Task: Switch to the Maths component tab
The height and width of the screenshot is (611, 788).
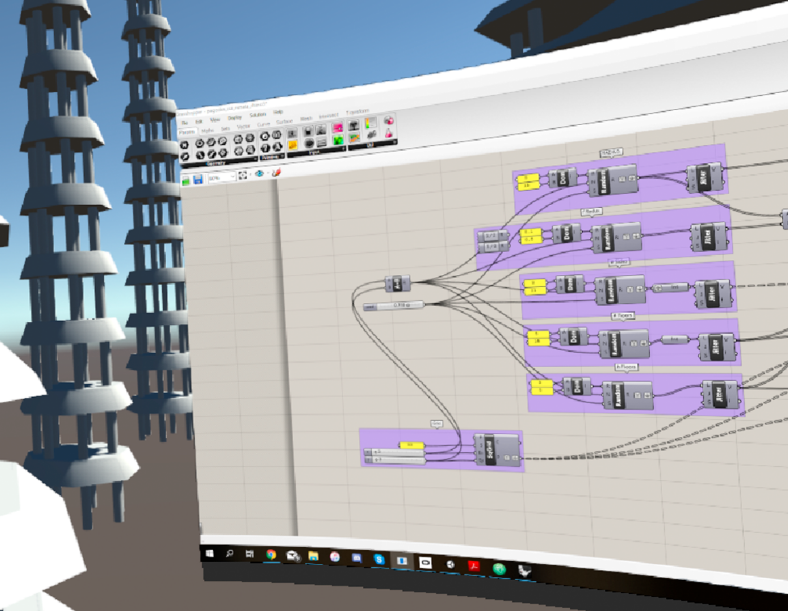Action: (x=208, y=130)
